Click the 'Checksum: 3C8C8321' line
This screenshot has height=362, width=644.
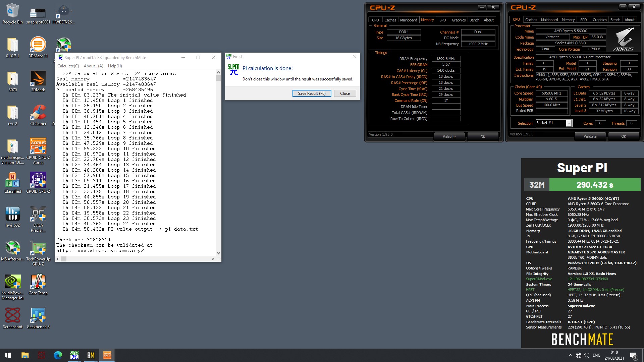click(x=84, y=240)
